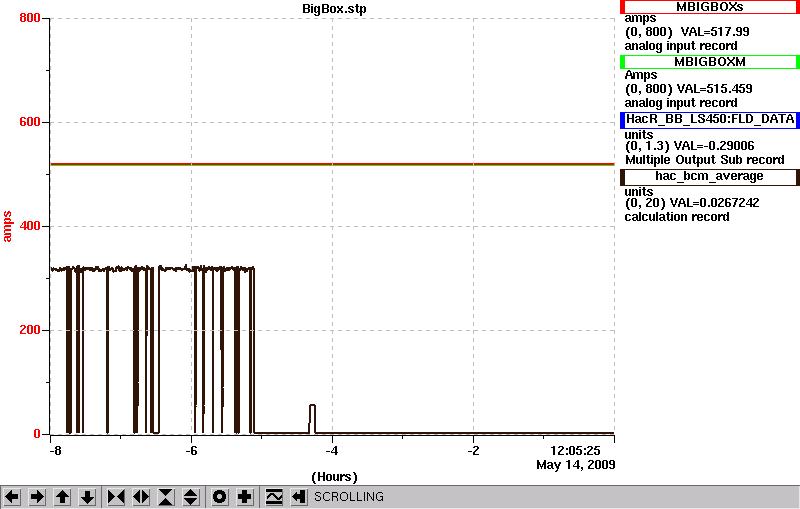The image size is (800, 509).
Task: Zoom out on the value axis (stacked up-down triangles)
Action: click(191, 496)
